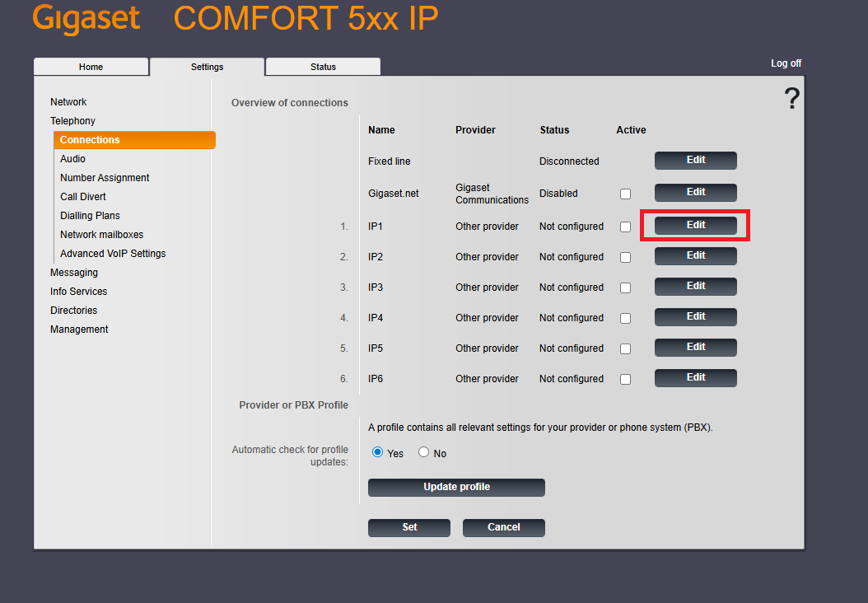Log off from the web configurator
This screenshot has height=603, width=868.
[x=786, y=63]
